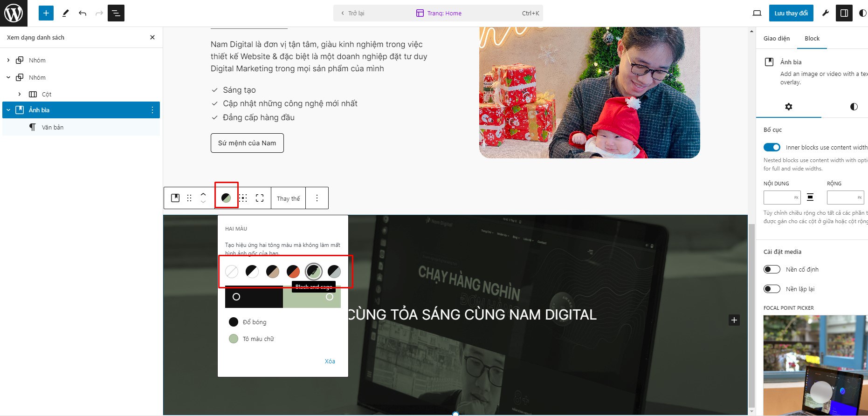
Task: Open the duotone filter toolbar button
Action: pos(226,198)
